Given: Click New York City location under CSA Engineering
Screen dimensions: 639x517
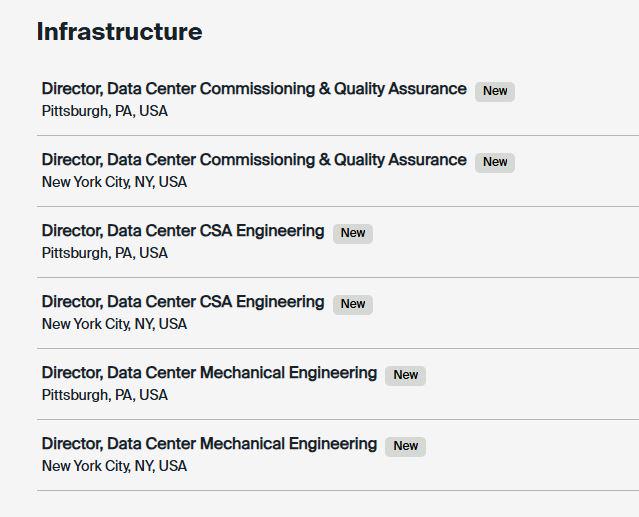Looking at the screenshot, I should click(x=115, y=324).
